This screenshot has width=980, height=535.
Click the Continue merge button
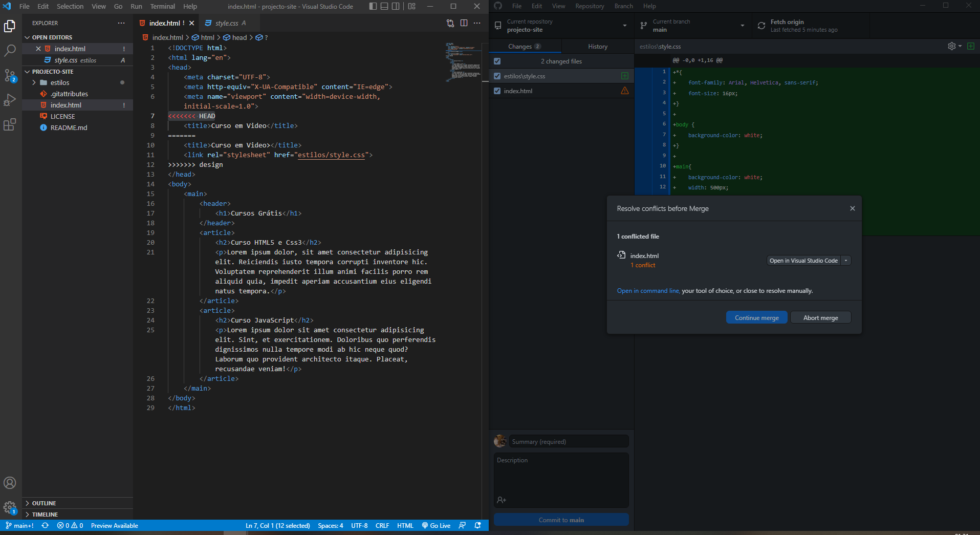pyautogui.click(x=756, y=317)
